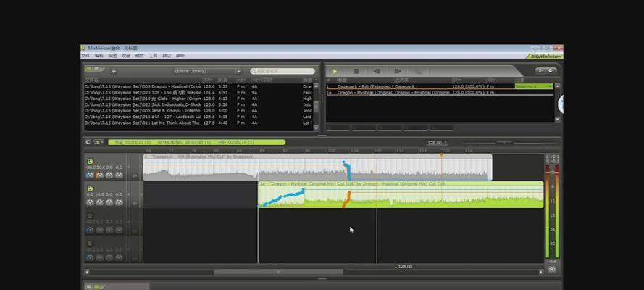The image size is (644, 290).
Task: Select library row '022 Sick Individuals,D-Block'
Action: click(198, 104)
